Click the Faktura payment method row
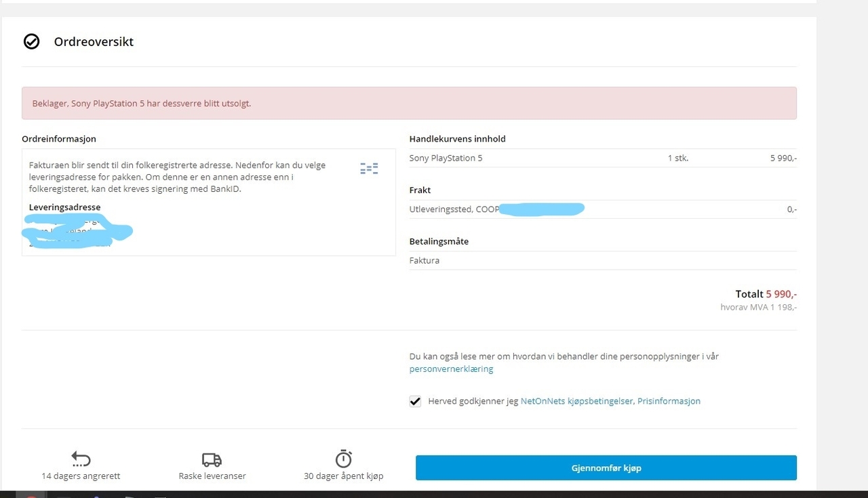The image size is (868, 498). pyautogui.click(x=603, y=260)
